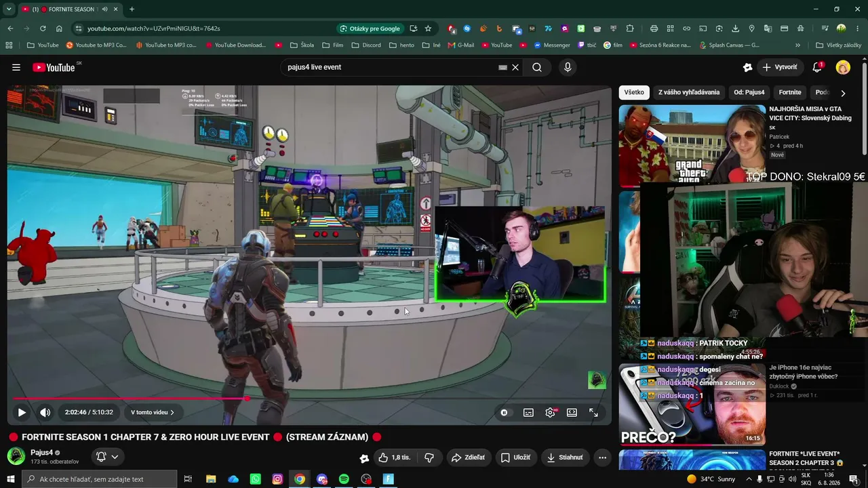Open the G-Mail bookmark
Screen dimensions: 868x488
460,45
